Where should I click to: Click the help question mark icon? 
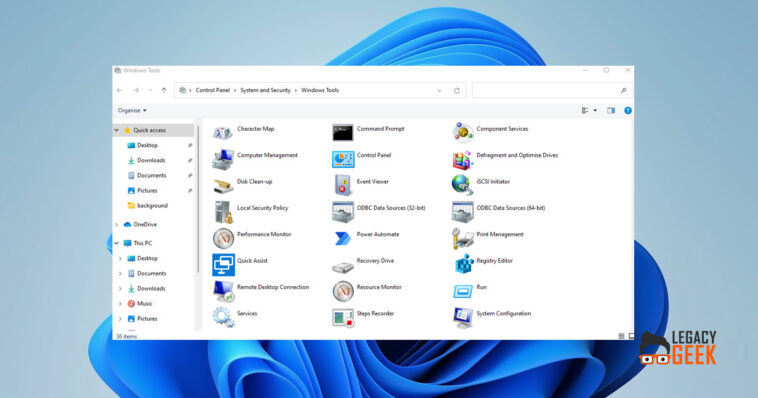point(627,111)
